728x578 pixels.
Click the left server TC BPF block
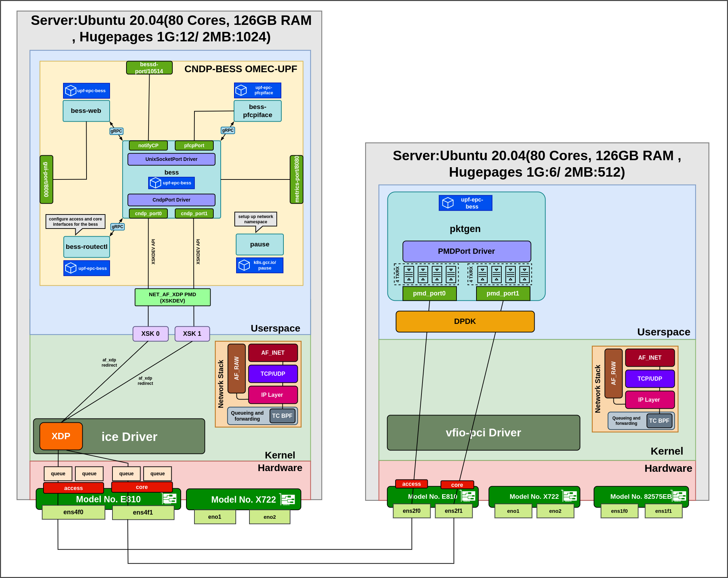[x=282, y=416]
